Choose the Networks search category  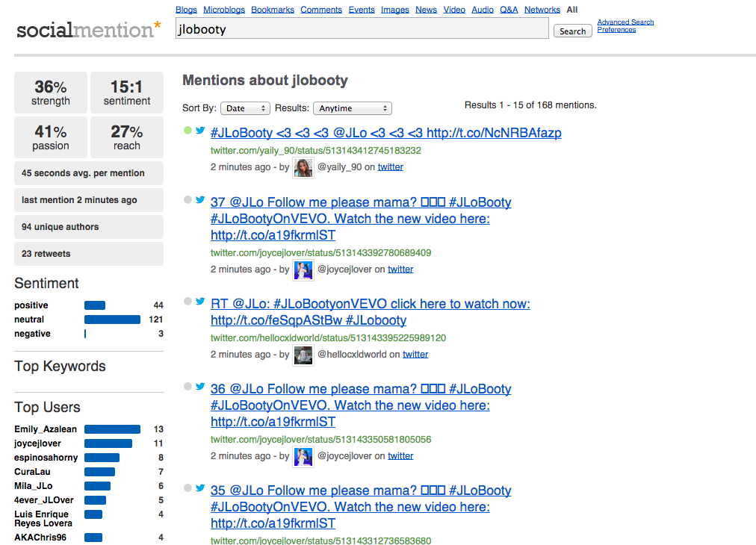point(542,10)
